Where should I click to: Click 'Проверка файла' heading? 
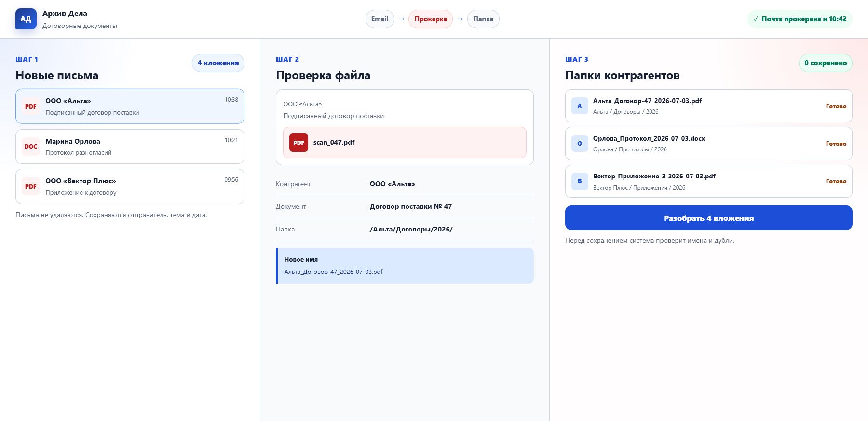pyautogui.click(x=323, y=76)
